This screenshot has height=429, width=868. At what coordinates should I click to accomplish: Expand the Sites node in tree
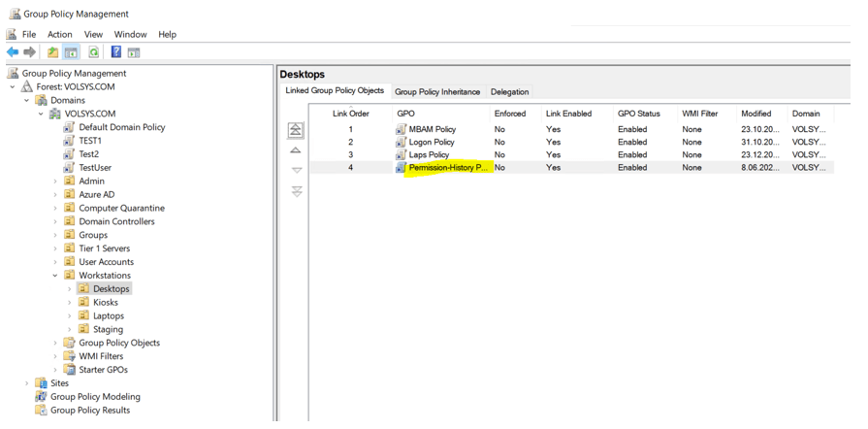click(x=27, y=383)
